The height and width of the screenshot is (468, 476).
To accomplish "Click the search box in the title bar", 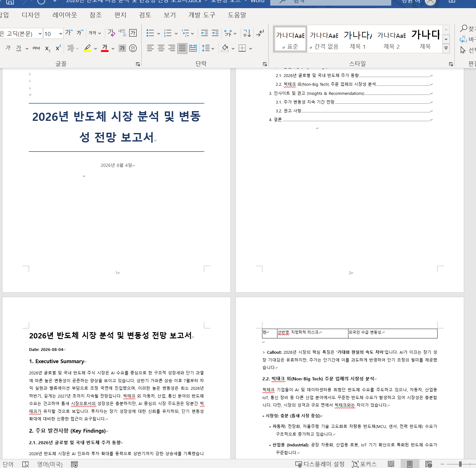I will [x=331, y=2].
